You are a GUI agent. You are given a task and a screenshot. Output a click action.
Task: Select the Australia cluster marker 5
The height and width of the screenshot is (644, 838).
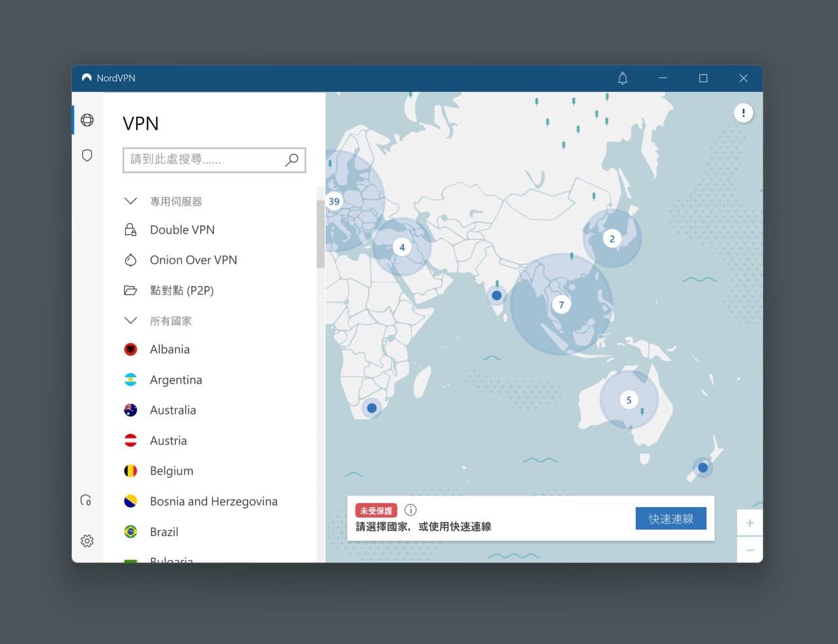coord(628,400)
